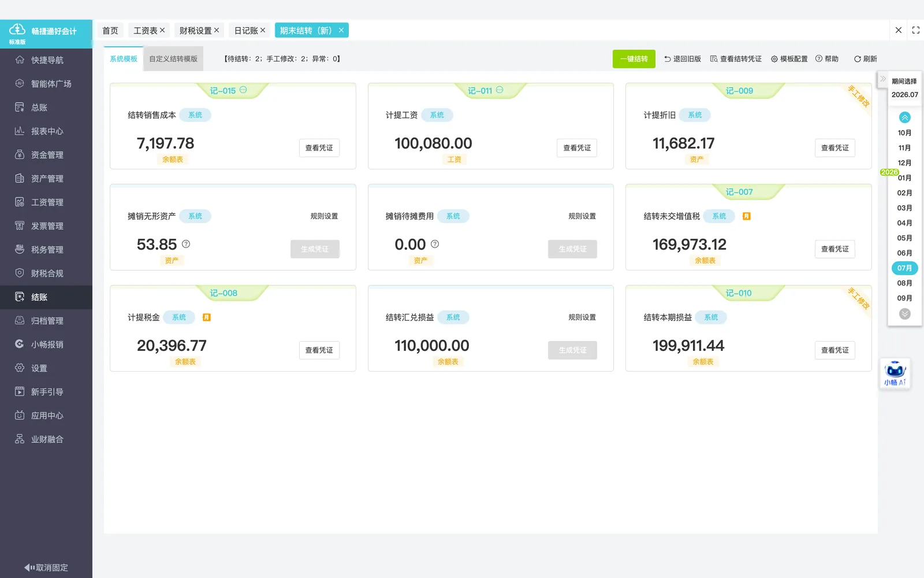Open 报表中心 chart icon
Image resolution: width=924 pixels, height=578 pixels.
point(20,131)
